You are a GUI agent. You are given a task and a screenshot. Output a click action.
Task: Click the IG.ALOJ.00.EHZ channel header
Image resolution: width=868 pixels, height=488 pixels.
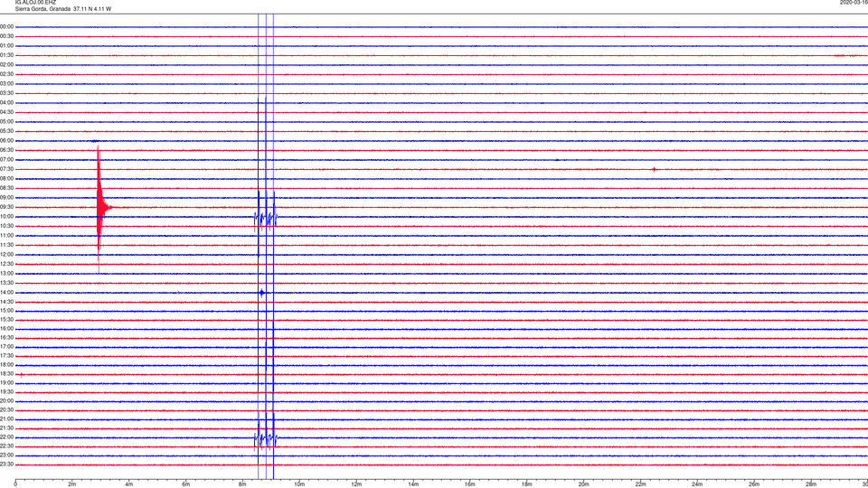(35, 3)
